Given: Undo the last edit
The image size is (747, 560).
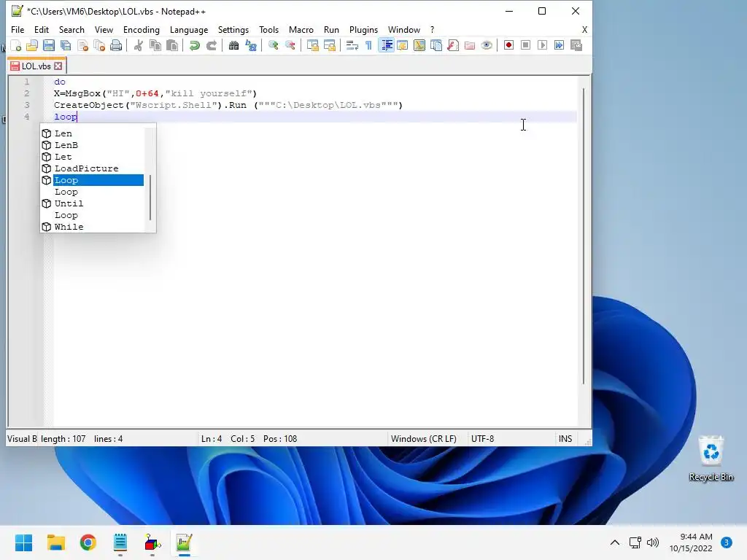Looking at the screenshot, I should point(194,46).
